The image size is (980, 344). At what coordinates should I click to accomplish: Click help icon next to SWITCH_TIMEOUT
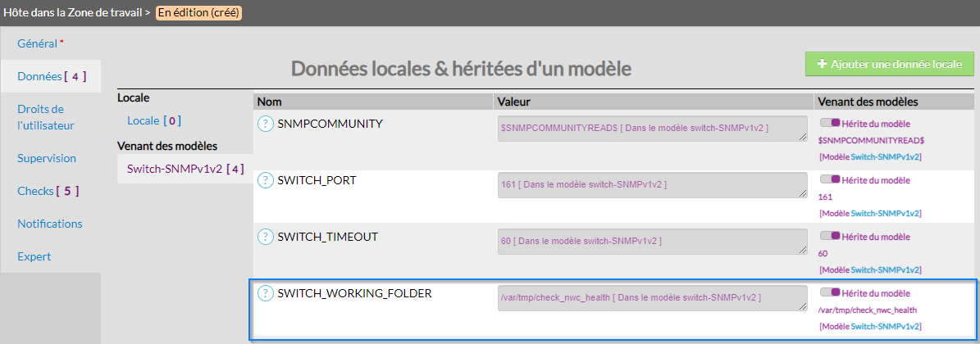point(265,237)
